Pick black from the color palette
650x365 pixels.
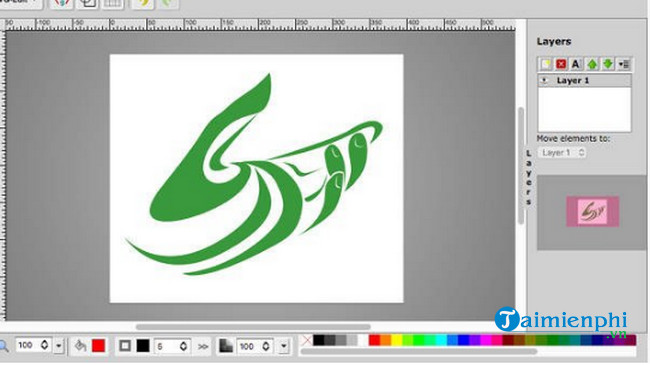(318, 341)
